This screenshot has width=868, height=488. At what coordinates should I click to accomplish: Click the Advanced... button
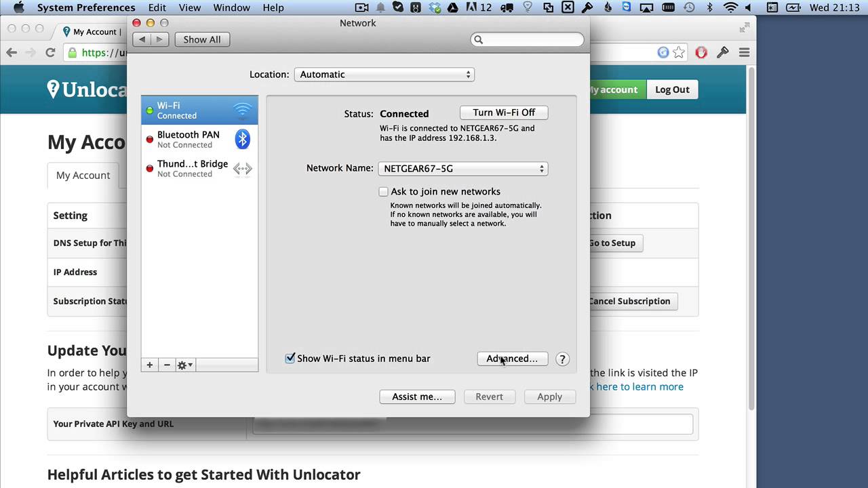point(512,359)
